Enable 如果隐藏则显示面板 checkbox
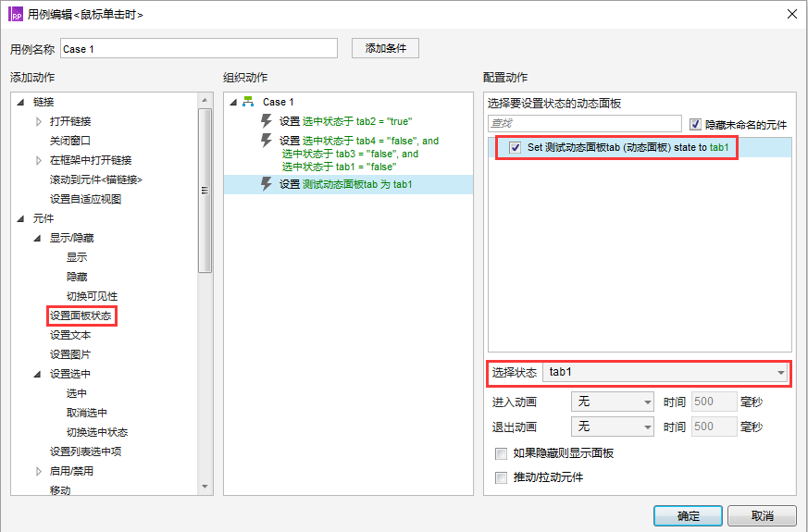The image size is (808, 532). tap(501, 453)
